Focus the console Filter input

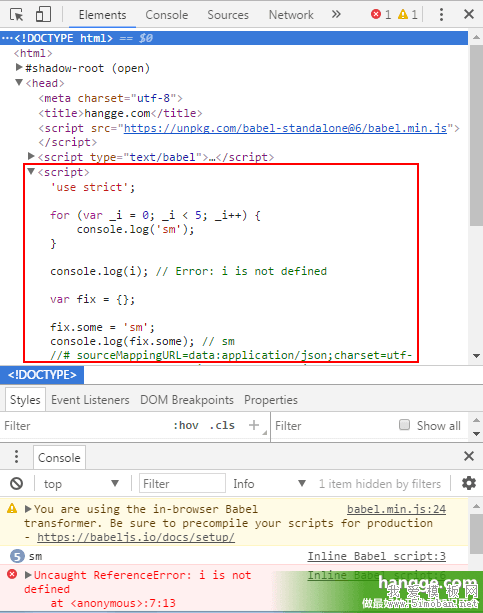tap(182, 484)
